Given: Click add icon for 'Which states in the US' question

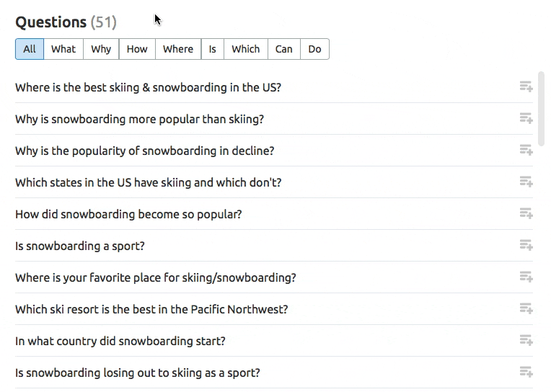Looking at the screenshot, I should click(526, 182).
